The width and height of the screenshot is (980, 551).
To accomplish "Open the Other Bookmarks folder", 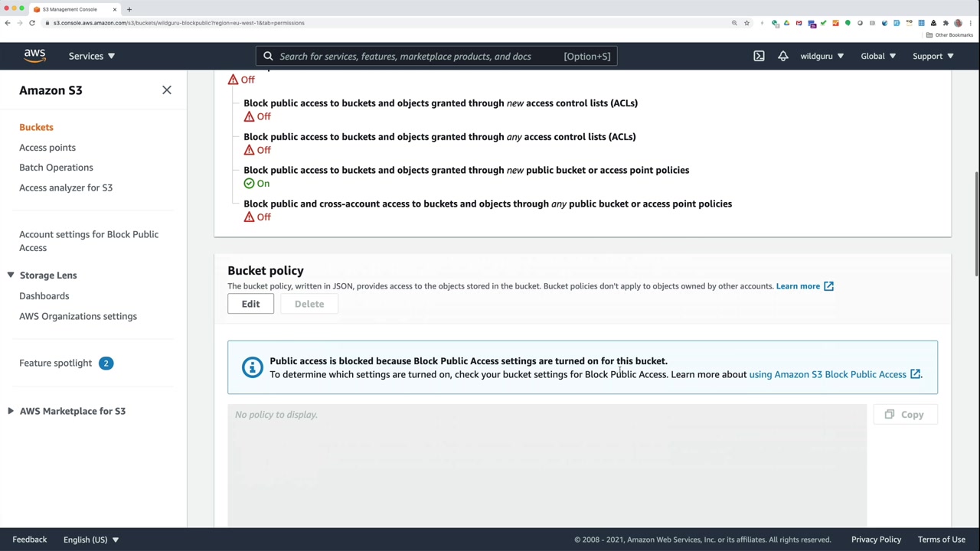I will click(x=949, y=35).
